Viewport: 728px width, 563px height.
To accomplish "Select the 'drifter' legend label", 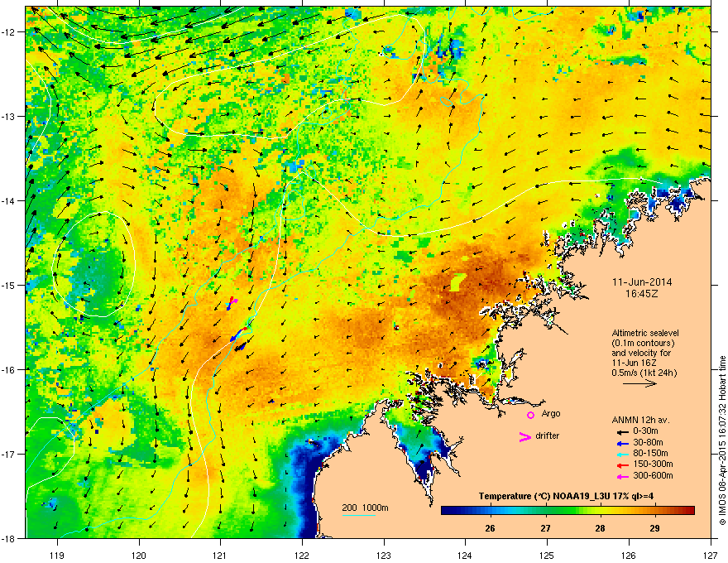I will tap(548, 435).
